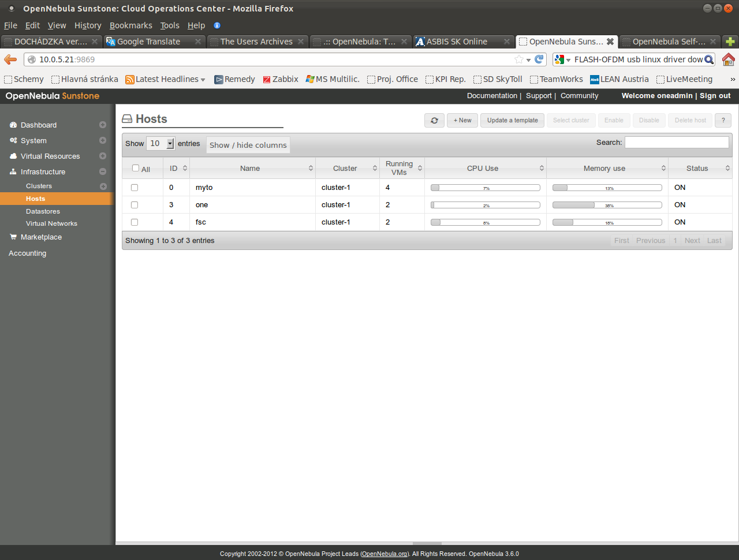Click the Virtual Resources cloud icon
The height and width of the screenshot is (560, 739).
13,156
